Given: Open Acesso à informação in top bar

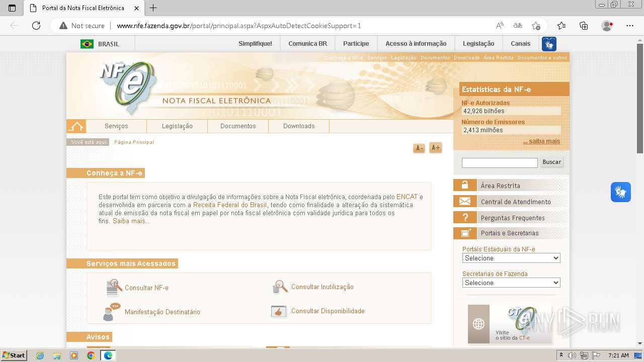Looking at the screenshot, I should tap(416, 44).
